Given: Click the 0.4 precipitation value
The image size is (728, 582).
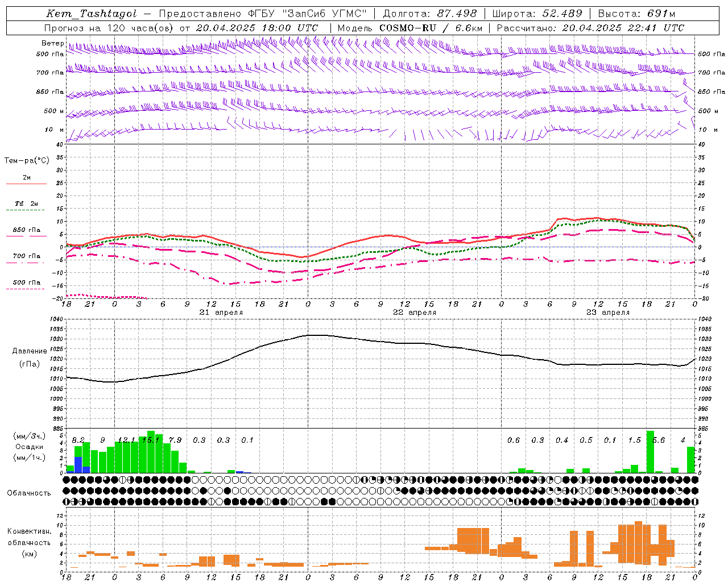Looking at the screenshot, I should (562, 440).
